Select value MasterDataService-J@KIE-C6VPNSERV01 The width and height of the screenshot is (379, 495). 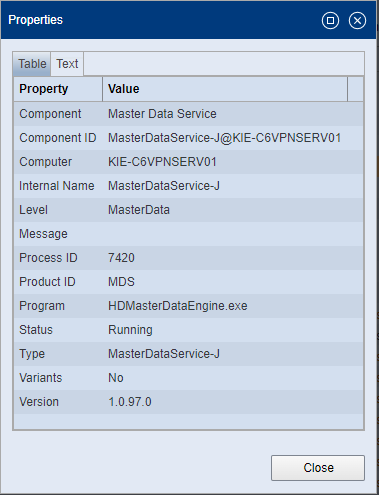tap(224, 138)
